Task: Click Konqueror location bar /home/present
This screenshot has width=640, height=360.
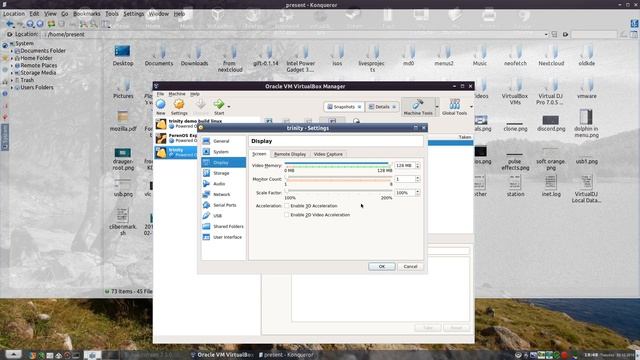Action: [296, 35]
